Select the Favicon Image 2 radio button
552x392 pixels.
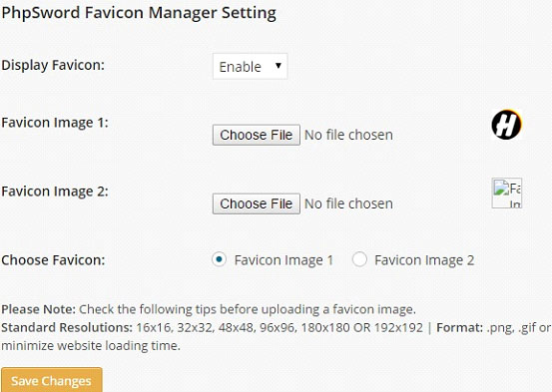(359, 259)
